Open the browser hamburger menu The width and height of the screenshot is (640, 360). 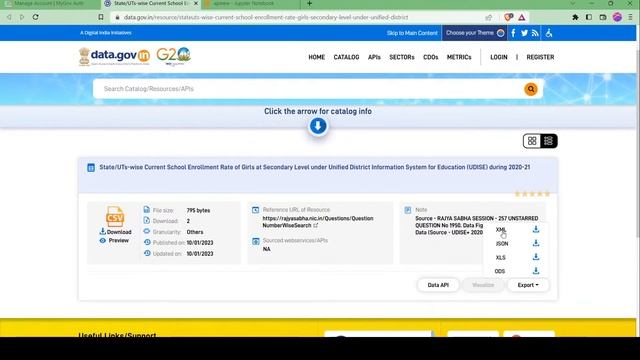click(x=631, y=17)
